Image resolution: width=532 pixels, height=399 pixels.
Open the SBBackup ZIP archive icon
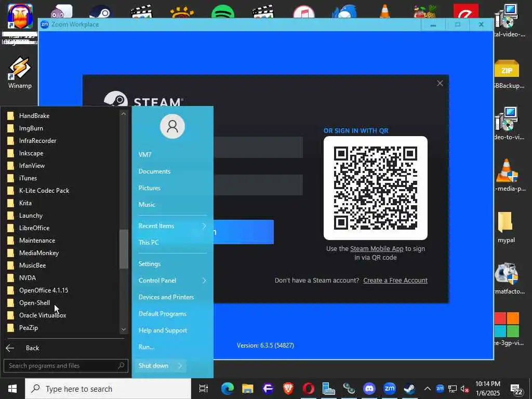[507, 74]
